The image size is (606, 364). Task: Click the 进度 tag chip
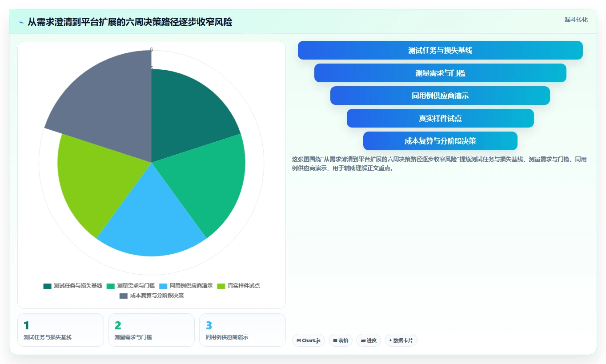click(x=369, y=340)
